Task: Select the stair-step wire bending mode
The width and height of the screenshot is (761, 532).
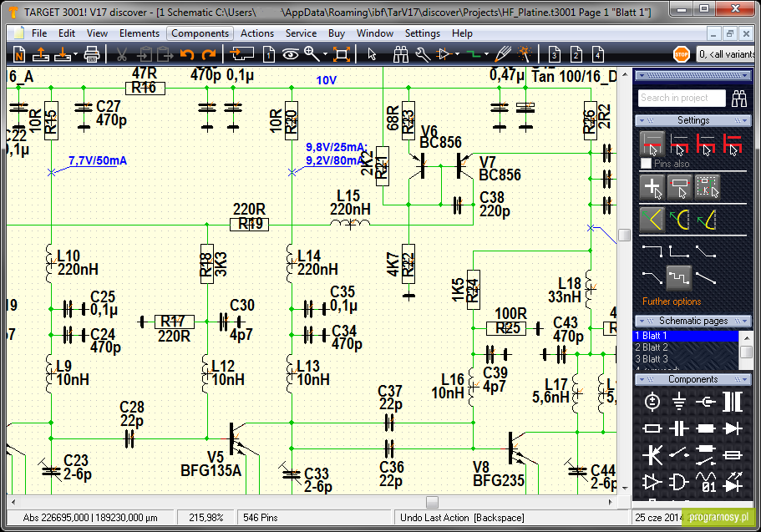Action: (x=678, y=277)
